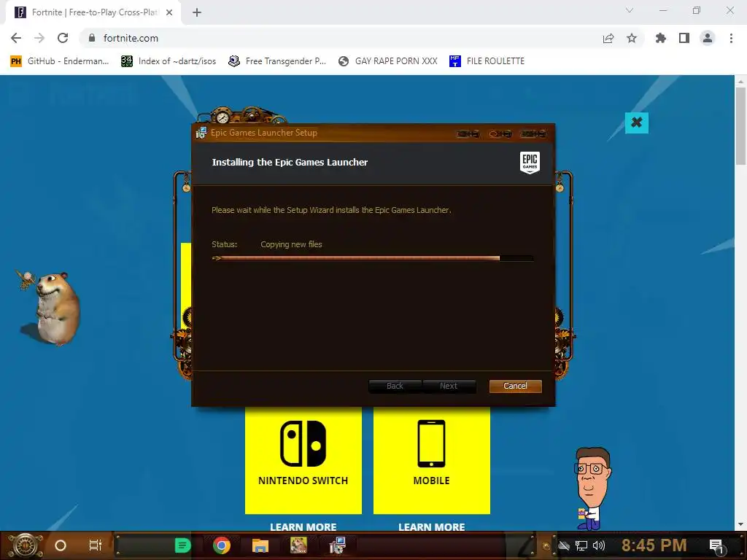Click the 'Copying new files' status text
747x560 pixels.
tap(291, 244)
